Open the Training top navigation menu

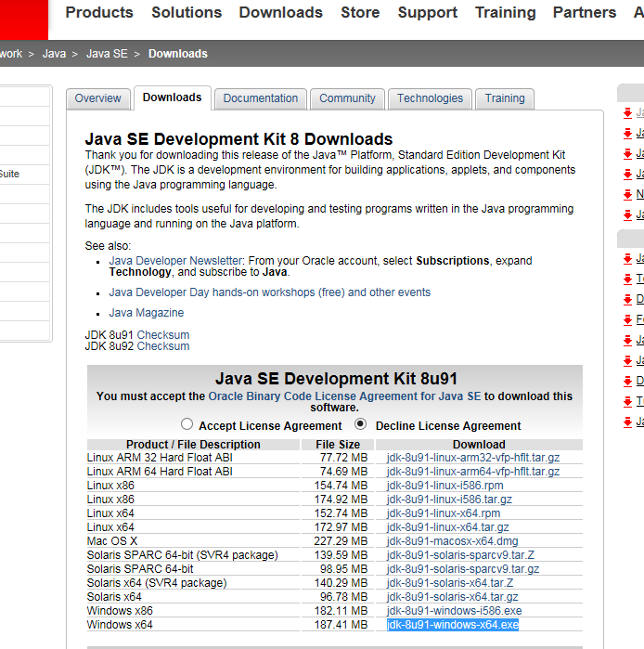[x=506, y=12]
